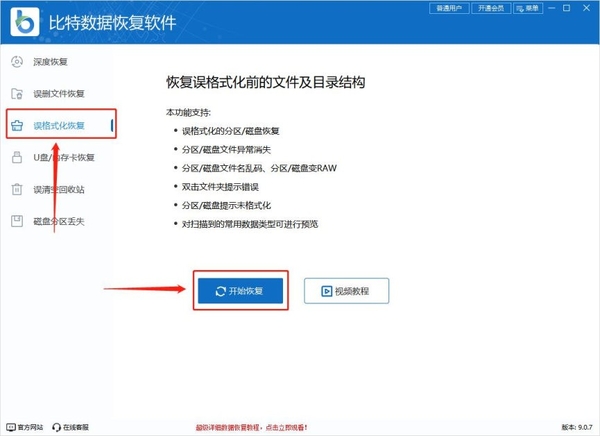This screenshot has height=436, width=600.
Task: Click the 本功能支持: label
Action: coord(188,113)
